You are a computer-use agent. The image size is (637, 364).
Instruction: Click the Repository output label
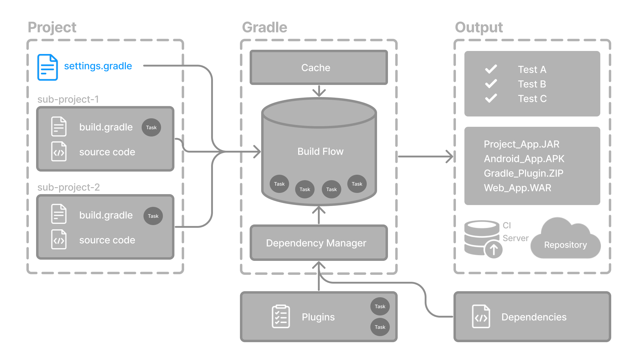[562, 244]
